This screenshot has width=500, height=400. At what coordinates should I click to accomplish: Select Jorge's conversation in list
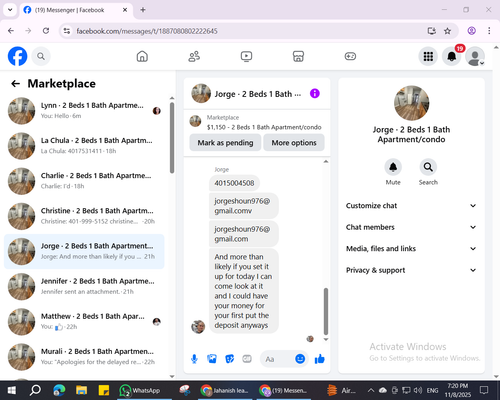pyautogui.click(x=84, y=251)
